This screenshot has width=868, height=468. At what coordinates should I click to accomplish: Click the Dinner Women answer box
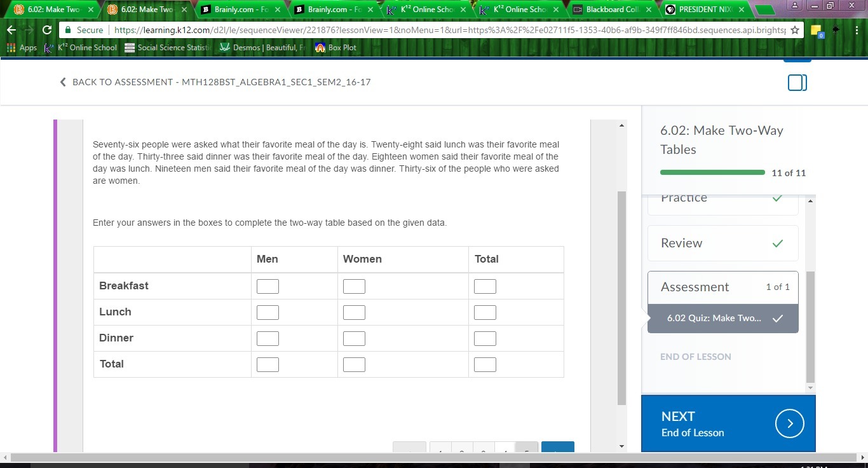coord(354,338)
